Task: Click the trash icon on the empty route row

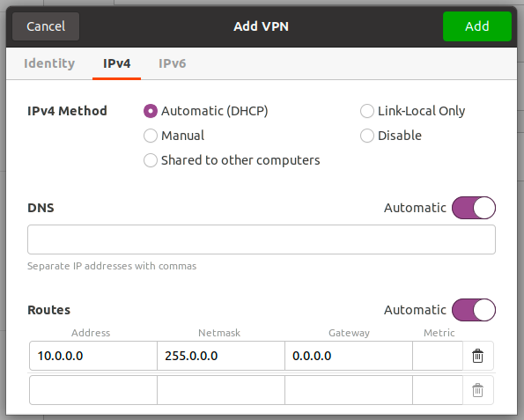Action: click(x=477, y=390)
